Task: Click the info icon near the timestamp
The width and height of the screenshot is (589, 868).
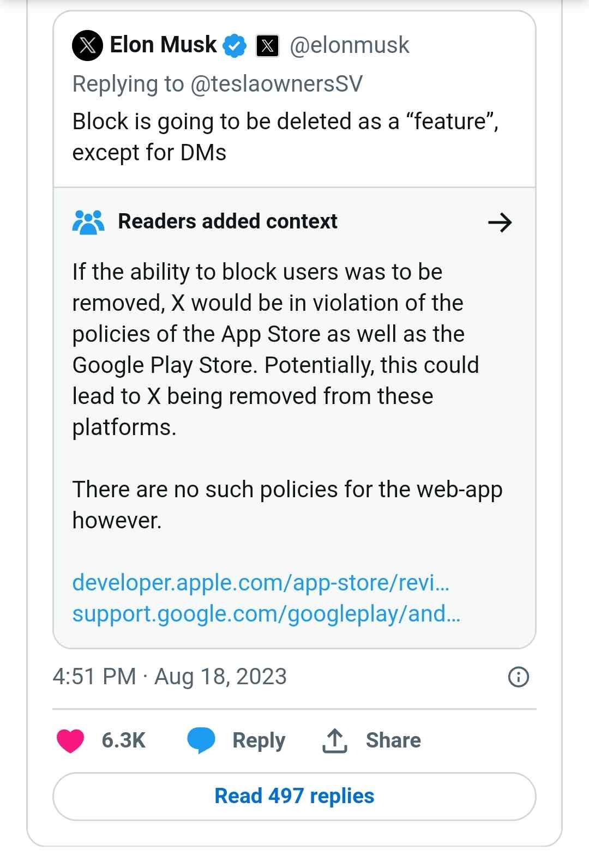Action: (518, 677)
